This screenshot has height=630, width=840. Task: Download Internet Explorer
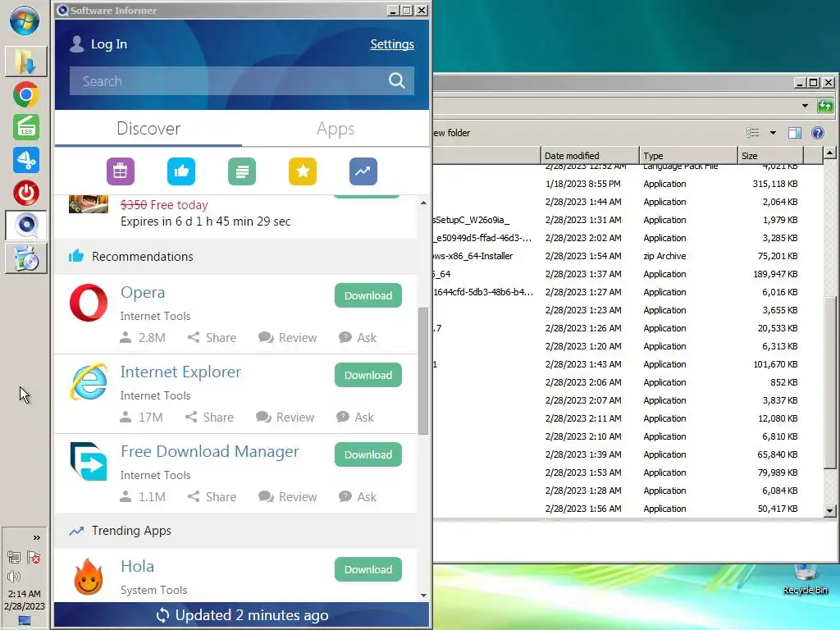368,375
